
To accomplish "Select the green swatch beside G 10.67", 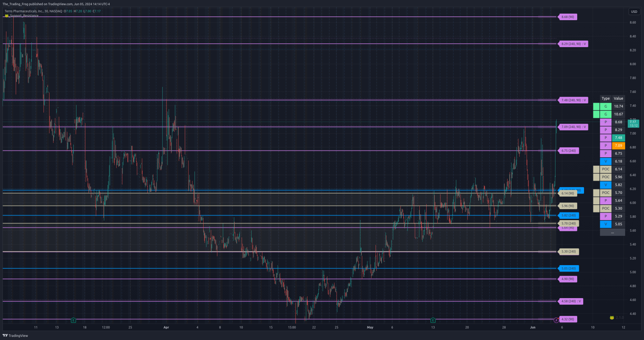I will click(x=596, y=114).
